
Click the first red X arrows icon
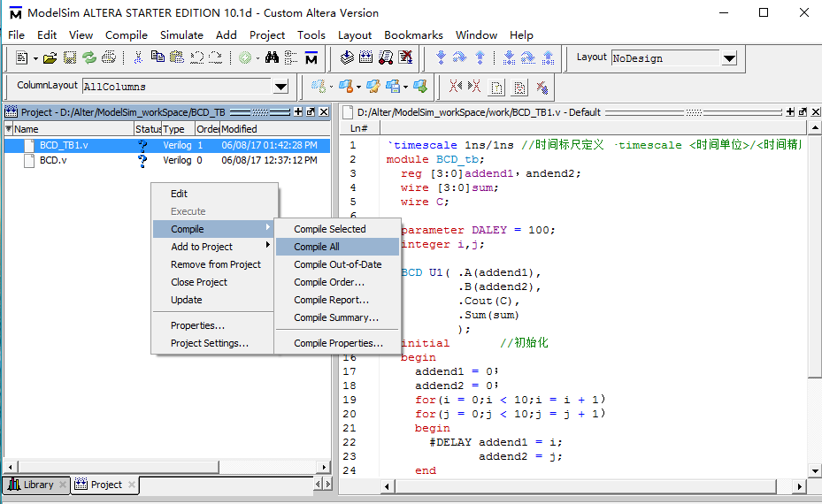[455, 87]
